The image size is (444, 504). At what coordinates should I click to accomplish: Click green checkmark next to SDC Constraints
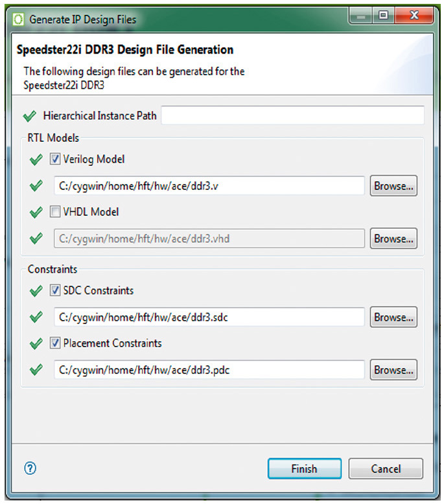click(36, 291)
